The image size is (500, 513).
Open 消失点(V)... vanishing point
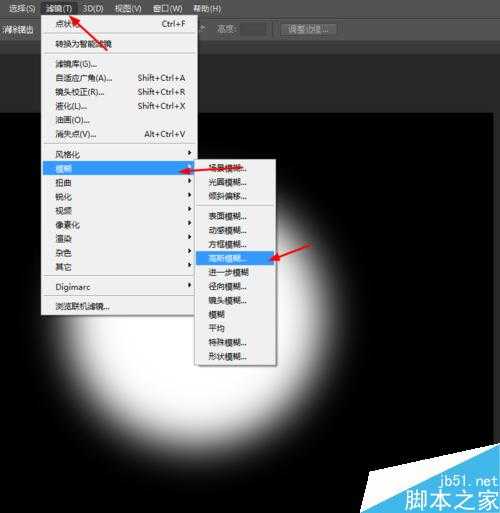[119, 134]
